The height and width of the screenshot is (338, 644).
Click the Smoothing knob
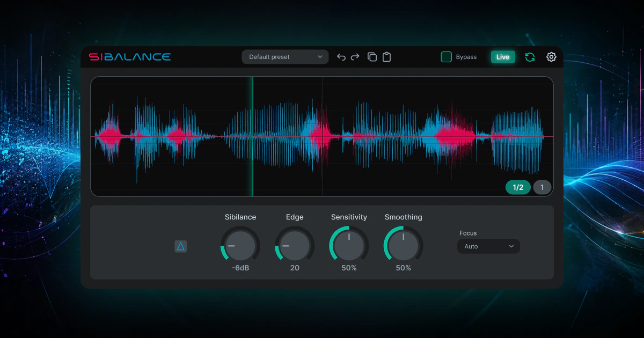pyautogui.click(x=403, y=245)
